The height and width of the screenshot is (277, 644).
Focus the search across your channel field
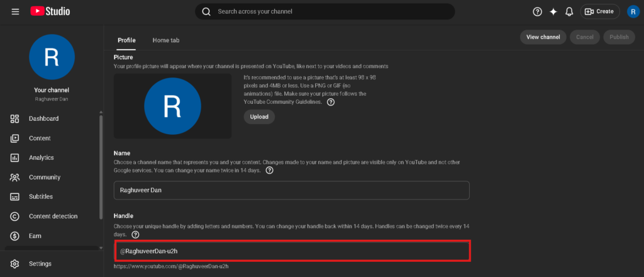click(325, 11)
